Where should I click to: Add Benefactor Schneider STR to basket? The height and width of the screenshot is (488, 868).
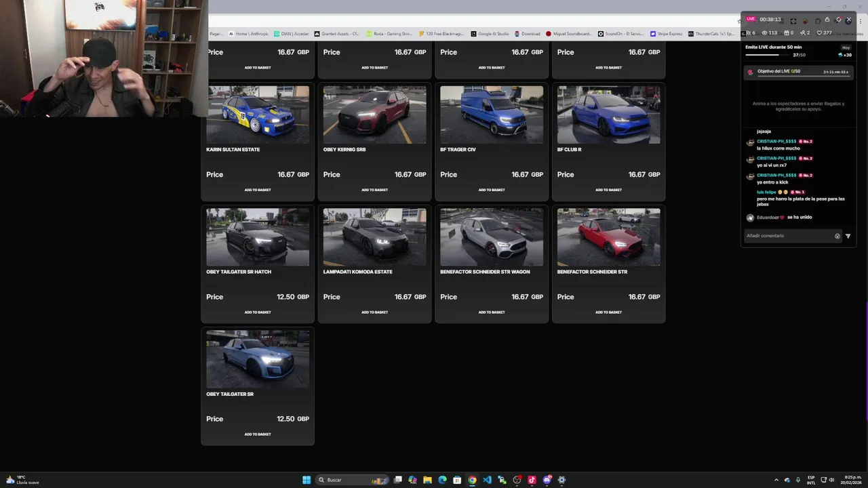pyautogui.click(x=608, y=312)
